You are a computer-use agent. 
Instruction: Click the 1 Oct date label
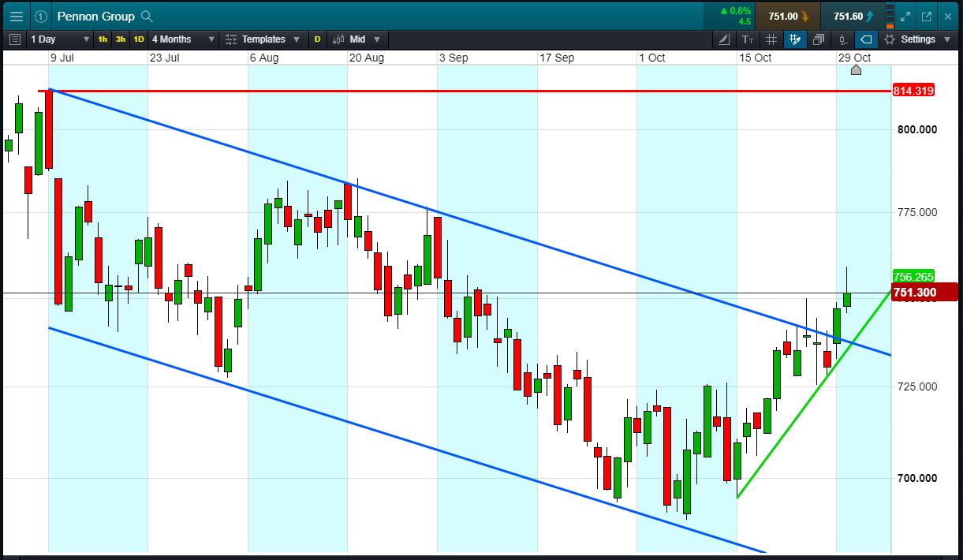652,58
